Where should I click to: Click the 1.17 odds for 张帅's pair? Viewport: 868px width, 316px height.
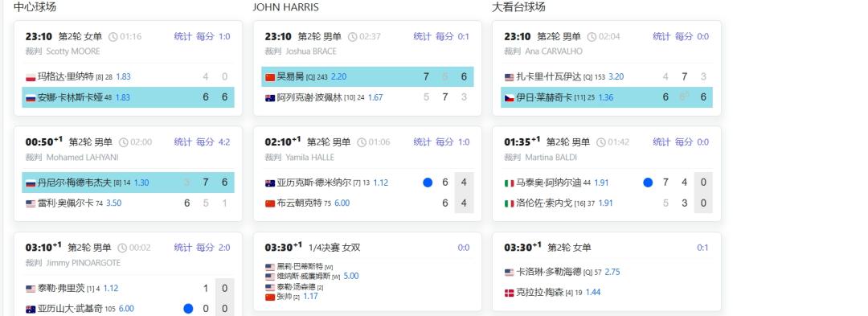[310, 297]
